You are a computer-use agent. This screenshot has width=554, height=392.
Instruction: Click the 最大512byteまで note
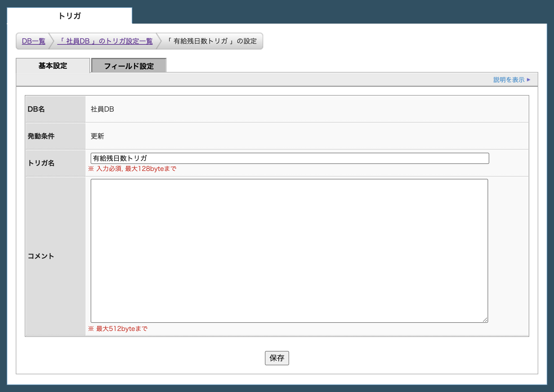[x=118, y=329]
